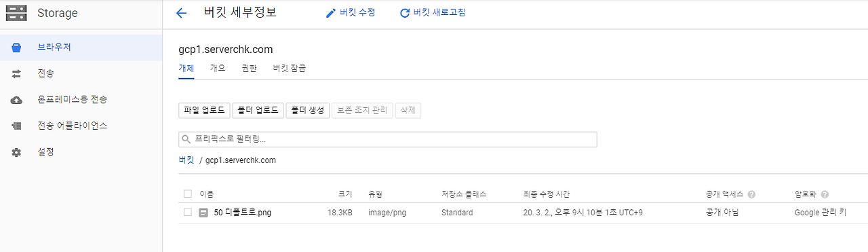Click the 폴더 생성 button
Image resolution: width=868 pixels, height=252 pixels.
(x=308, y=111)
